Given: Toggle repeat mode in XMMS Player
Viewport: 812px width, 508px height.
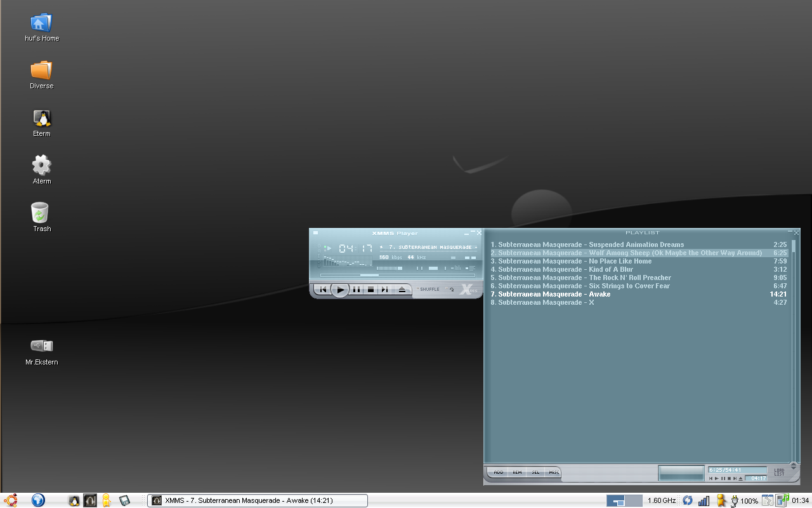Looking at the screenshot, I should tap(450, 290).
